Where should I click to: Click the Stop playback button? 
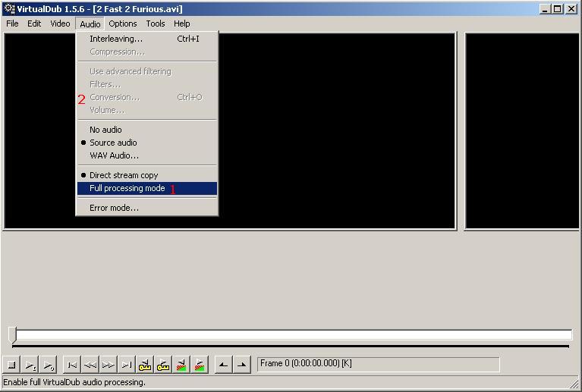pos(11,365)
